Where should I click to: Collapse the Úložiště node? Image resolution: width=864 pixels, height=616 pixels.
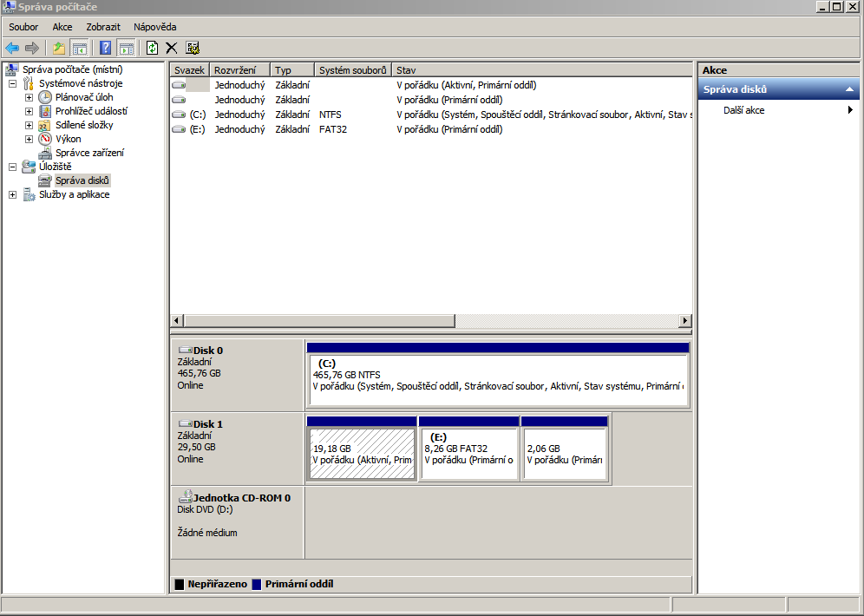[13, 167]
